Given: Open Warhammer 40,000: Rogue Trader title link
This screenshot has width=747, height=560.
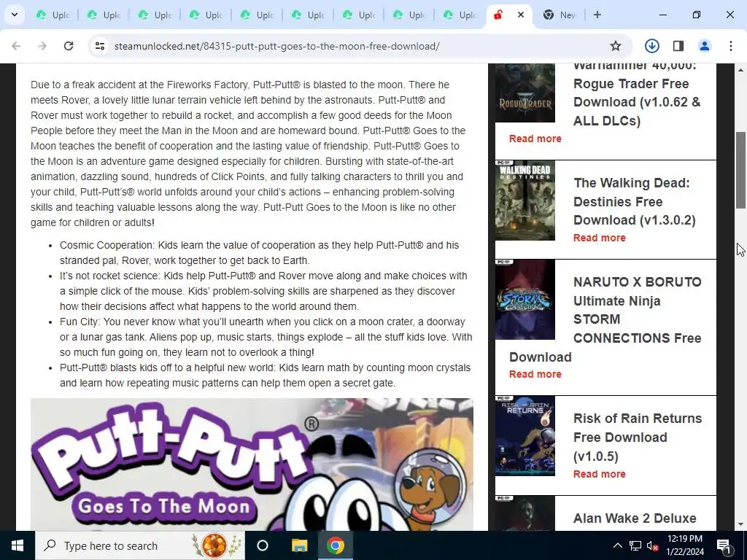Looking at the screenshot, I should (x=637, y=93).
